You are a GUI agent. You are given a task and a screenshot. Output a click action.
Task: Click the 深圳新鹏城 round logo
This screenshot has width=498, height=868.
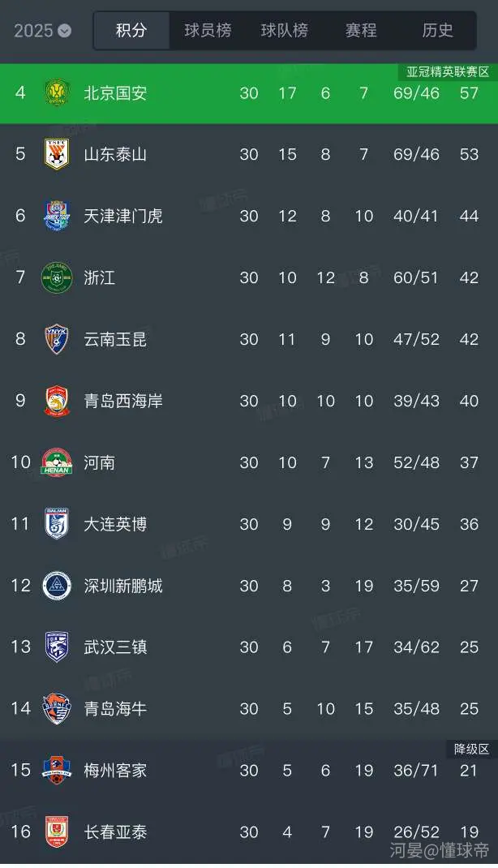(57, 586)
